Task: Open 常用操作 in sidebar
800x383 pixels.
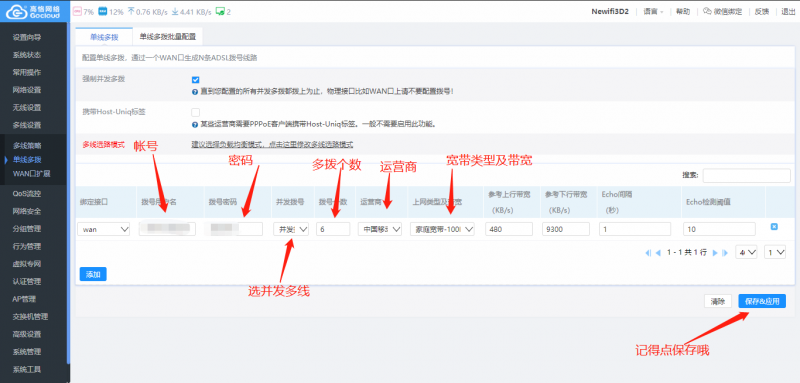Action: click(27, 72)
